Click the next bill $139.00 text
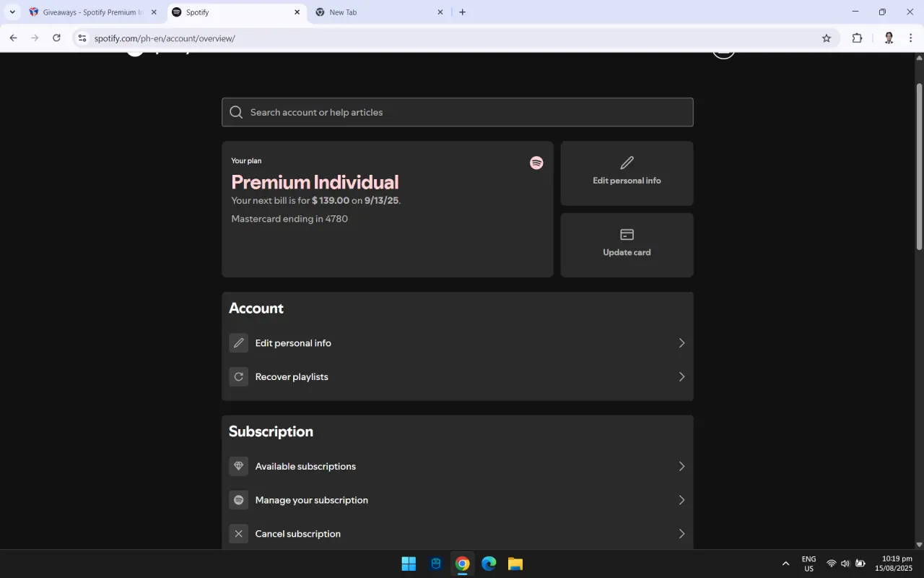924x578 pixels. (315, 201)
